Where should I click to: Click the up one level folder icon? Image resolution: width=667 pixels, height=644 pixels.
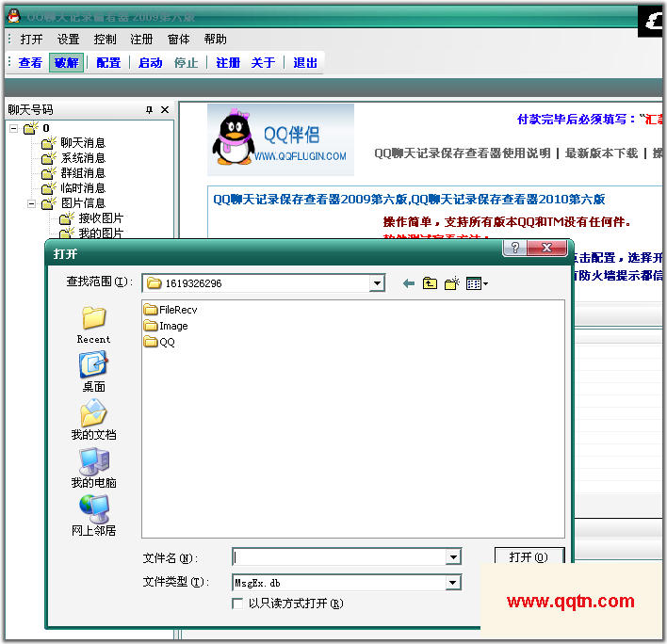tap(430, 283)
